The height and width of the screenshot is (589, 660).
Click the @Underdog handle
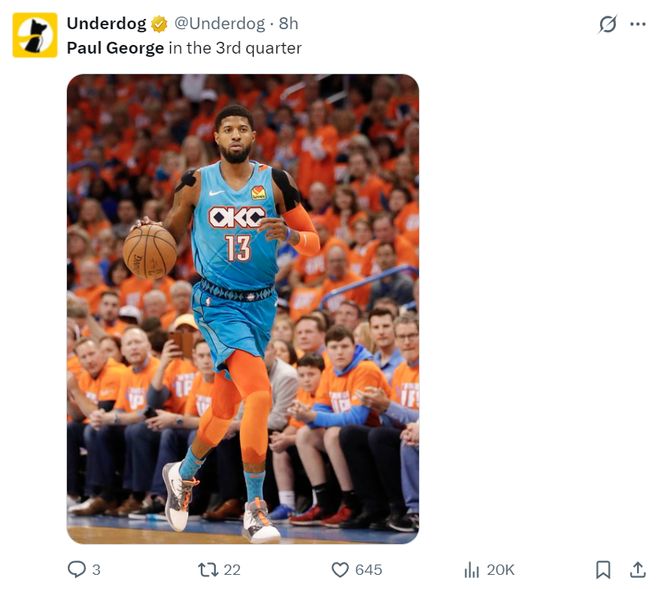coord(219,24)
